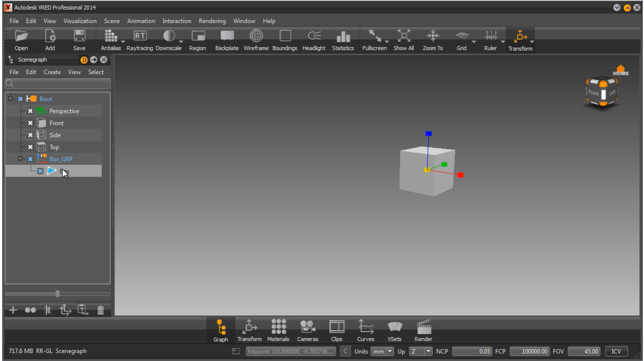Click the ICV button in status bar
The width and height of the screenshot is (644, 361).
616,351
